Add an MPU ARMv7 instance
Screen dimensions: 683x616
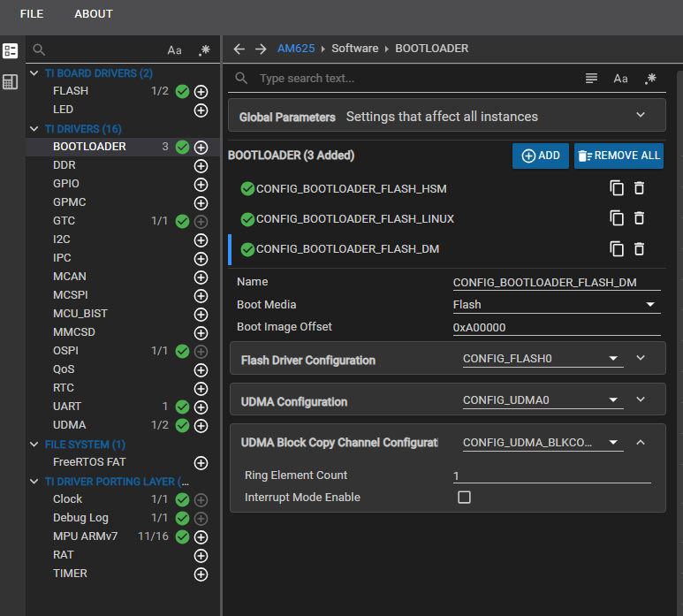coord(201,537)
